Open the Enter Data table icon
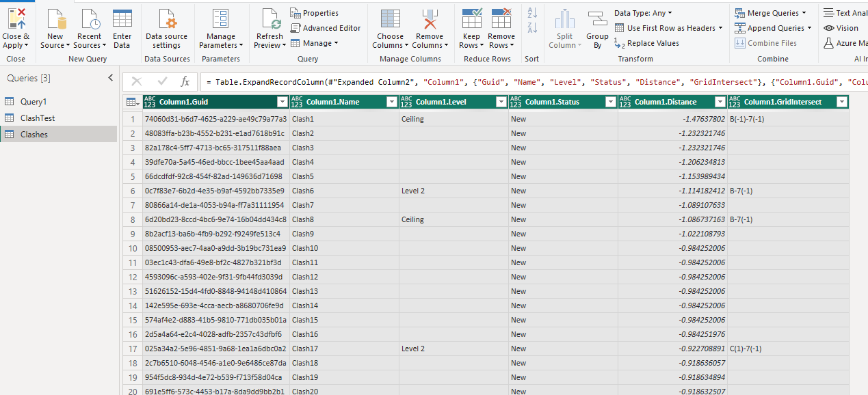 coord(122,19)
